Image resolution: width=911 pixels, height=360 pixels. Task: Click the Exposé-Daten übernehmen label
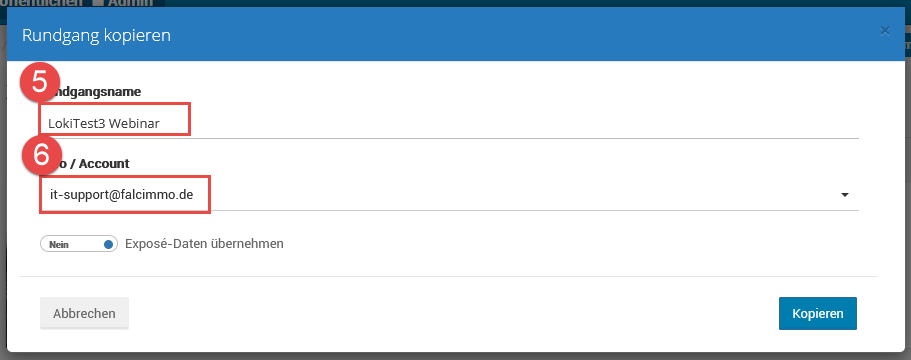[x=204, y=244]
